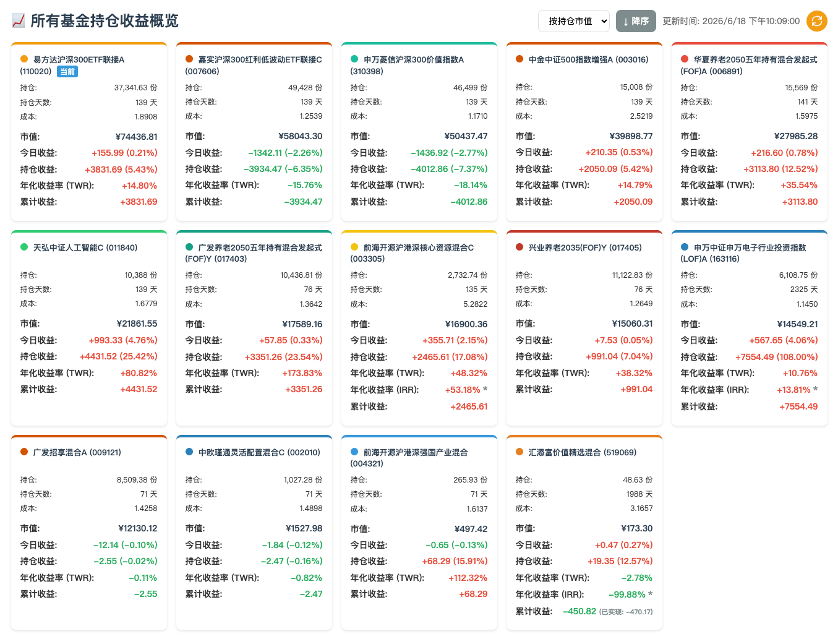
Task: Click today's return -1342.11 (-2.26%)
Action: coord(285,153)
